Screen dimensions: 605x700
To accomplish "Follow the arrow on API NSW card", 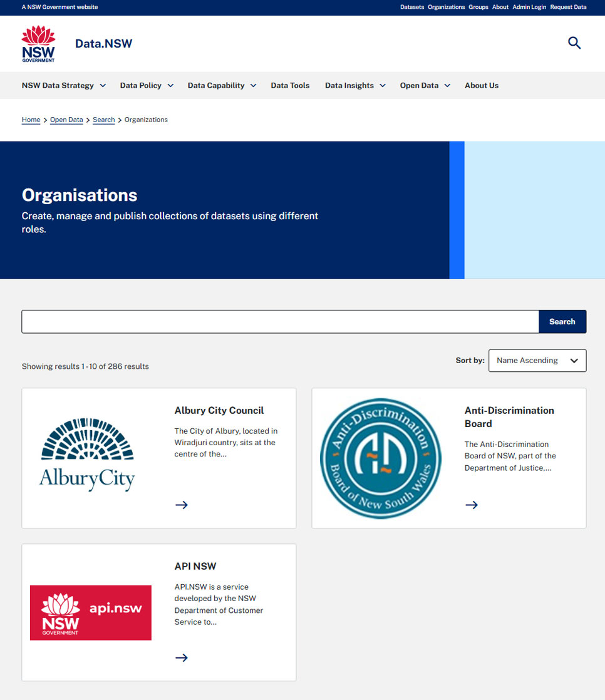I will [181, 657].
